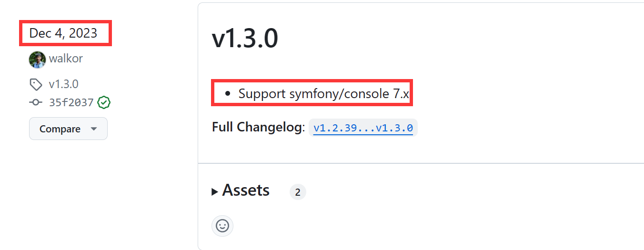Viewport: 644px width, 250px height.
Task: Click the Assets count badge showing 2
Action: click(x=298, y=192)
